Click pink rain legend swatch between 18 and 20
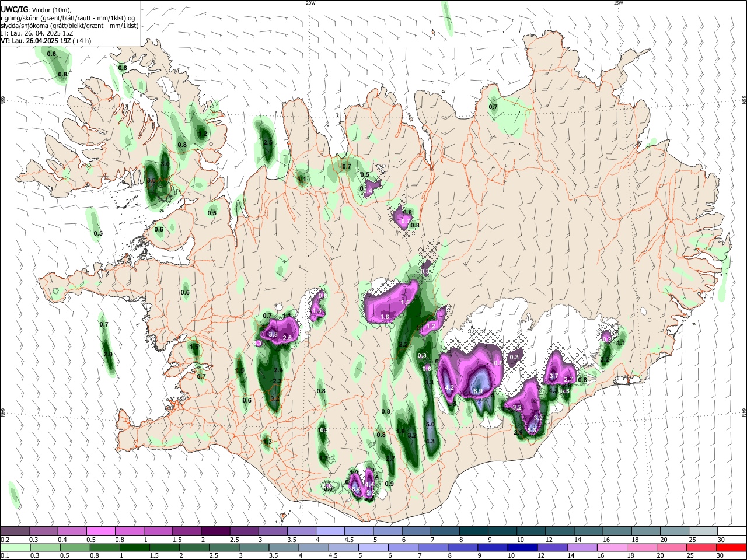 [x=642, y=547]
